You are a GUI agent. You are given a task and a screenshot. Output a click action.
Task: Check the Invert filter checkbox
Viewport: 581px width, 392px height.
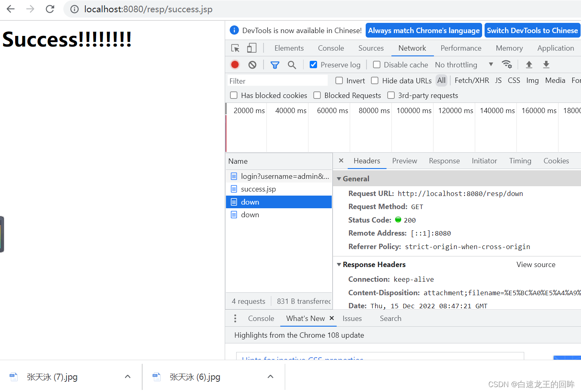coord(339,80)
